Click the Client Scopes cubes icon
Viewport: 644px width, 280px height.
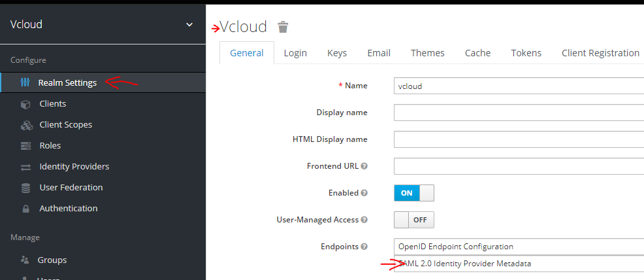click(26, 125)
